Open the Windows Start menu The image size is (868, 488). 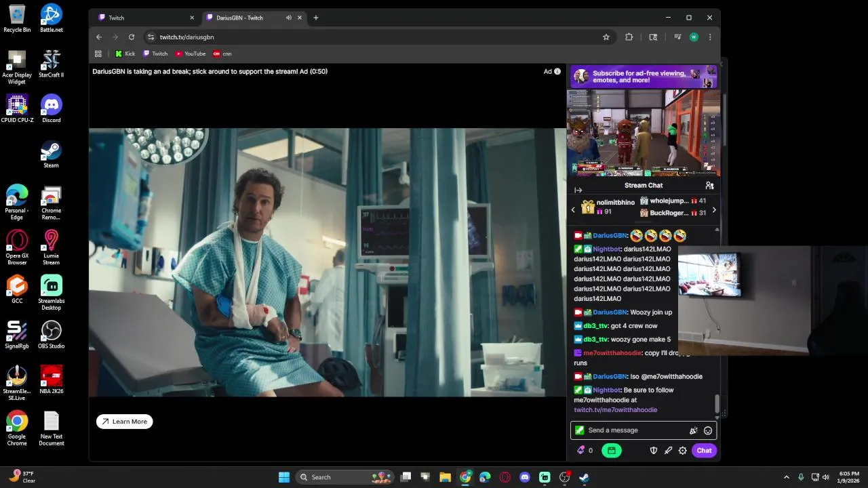point(284,477)
